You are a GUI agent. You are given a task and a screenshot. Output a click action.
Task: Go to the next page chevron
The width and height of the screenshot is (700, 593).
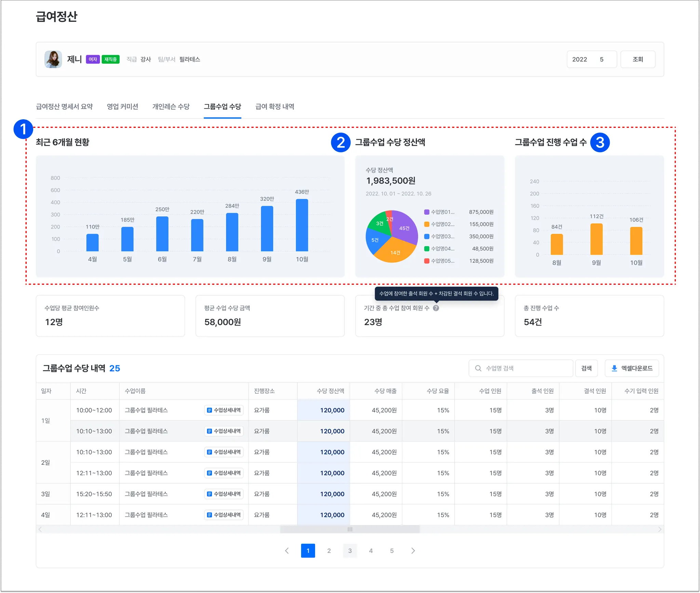pyautogui.click(x=413, y=551)
